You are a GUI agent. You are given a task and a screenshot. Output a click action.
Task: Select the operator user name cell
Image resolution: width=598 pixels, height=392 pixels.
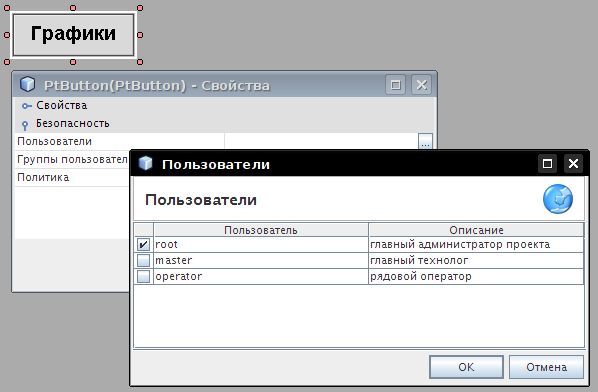(261, 276)
